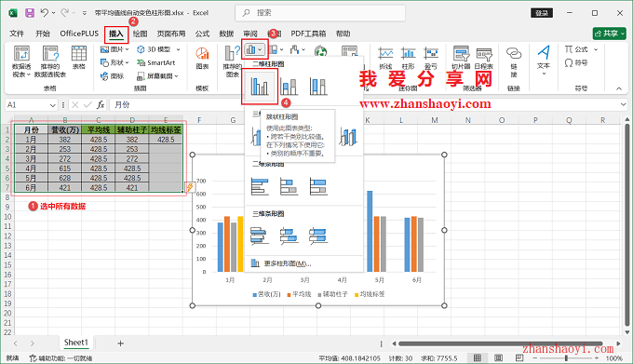Insert a Table (表格) via ribbon icon

tap(79, 58)
